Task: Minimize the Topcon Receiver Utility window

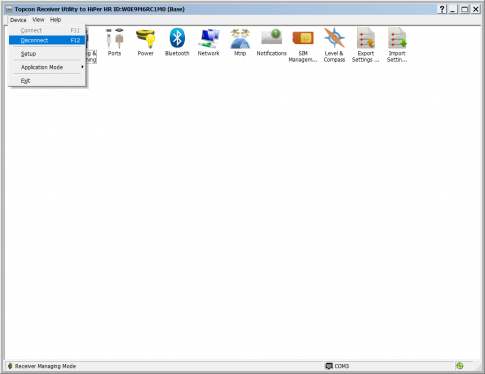Action: coord(453,9)
